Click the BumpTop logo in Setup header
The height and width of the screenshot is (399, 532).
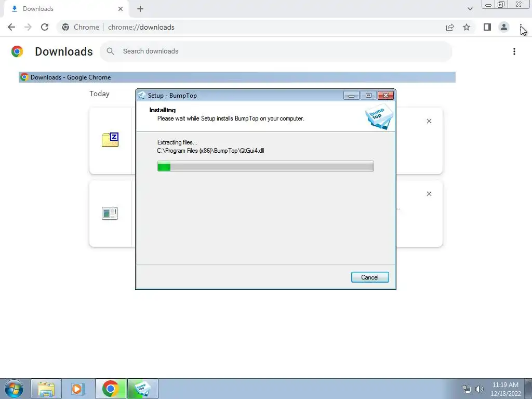379,116
